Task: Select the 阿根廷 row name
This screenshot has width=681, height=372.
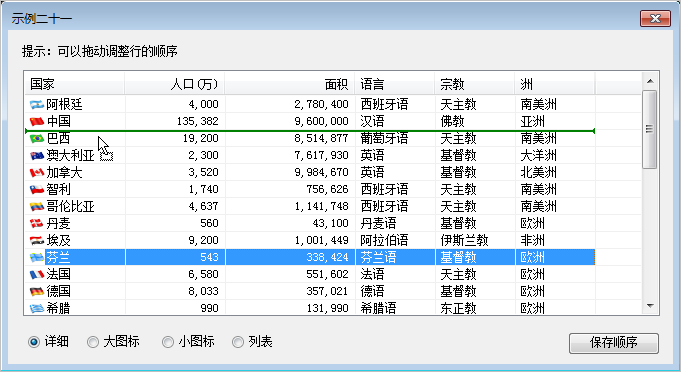Action: (64, 105)
